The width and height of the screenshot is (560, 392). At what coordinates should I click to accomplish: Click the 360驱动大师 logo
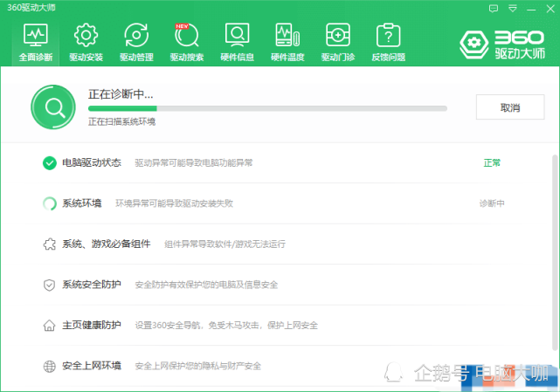click(x=502, y=45)
